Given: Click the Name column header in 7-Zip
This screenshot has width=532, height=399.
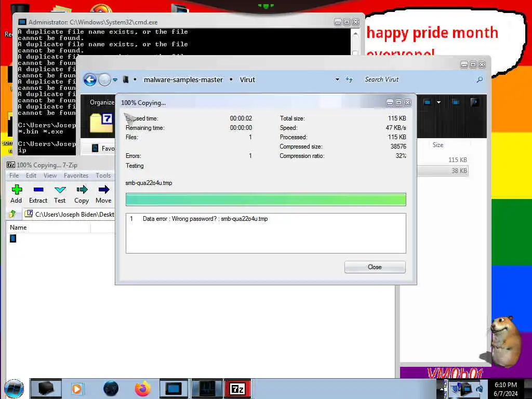Looking at the screenshot, I should point(48,228).
